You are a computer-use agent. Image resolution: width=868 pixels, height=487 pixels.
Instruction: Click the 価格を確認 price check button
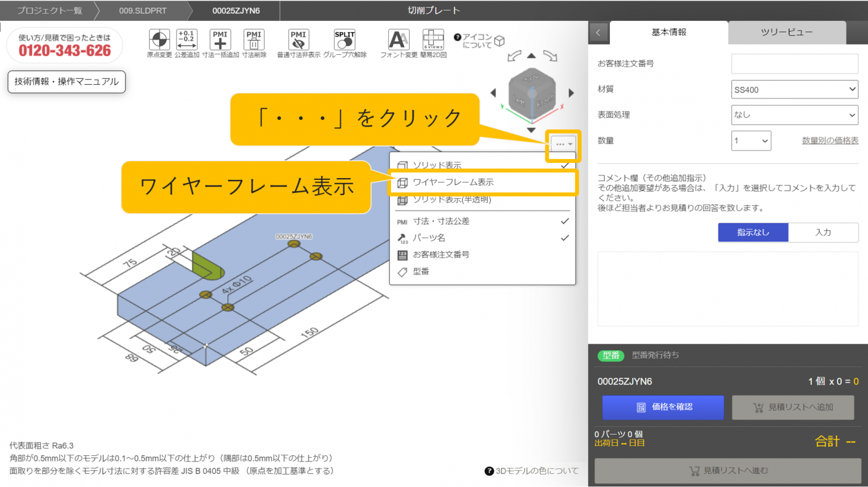tap(663, 407)
